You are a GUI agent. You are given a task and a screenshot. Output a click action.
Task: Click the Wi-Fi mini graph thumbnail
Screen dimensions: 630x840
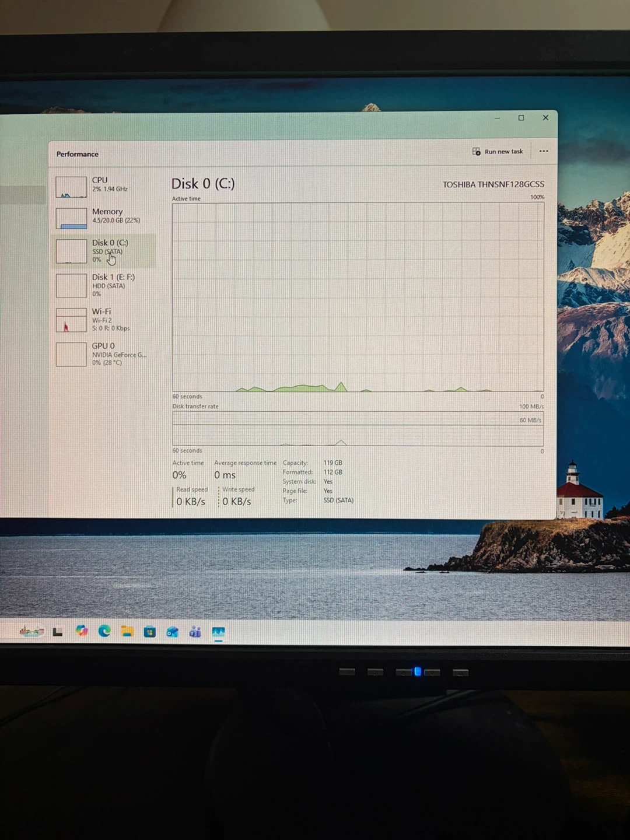tap(71, 320)
